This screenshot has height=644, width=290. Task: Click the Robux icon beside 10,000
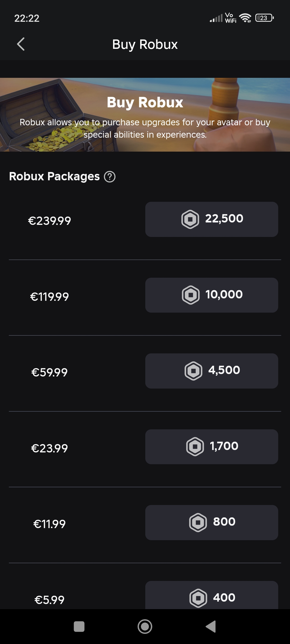(191, 295)
